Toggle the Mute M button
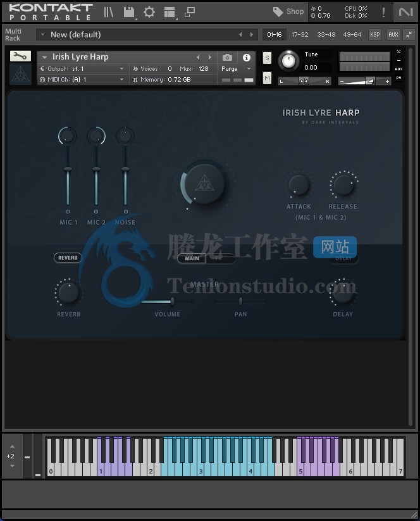This screenshot has width=420, height=521. tap(267, 78)
